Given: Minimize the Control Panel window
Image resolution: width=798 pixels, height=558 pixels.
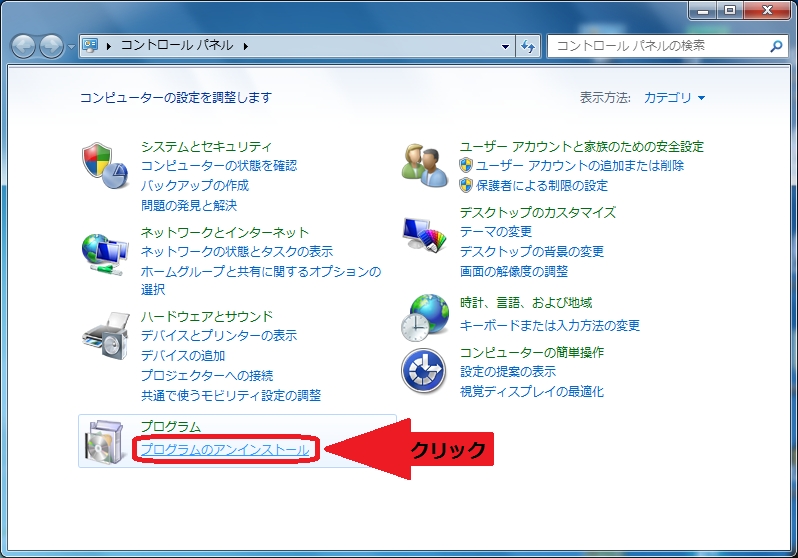Looking at the screenshot, I should click(703, 10).
